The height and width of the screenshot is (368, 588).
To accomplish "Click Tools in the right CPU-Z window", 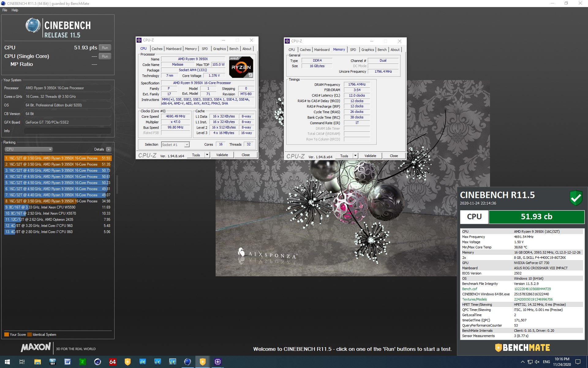I will 344,156.
